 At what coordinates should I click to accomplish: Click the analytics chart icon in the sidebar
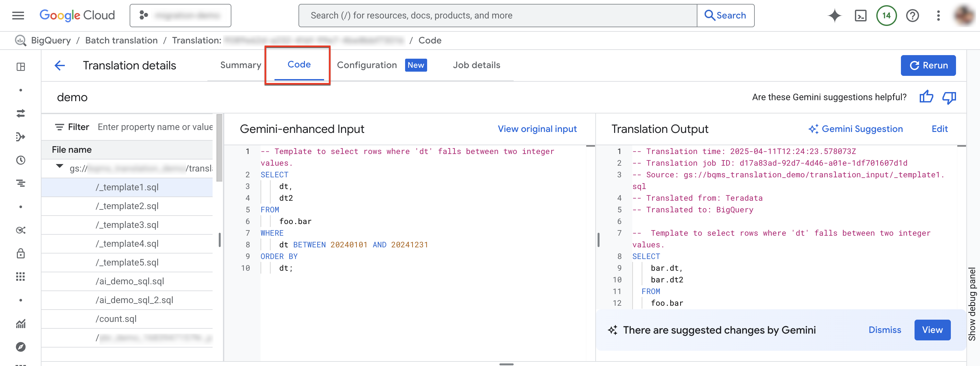20,324
